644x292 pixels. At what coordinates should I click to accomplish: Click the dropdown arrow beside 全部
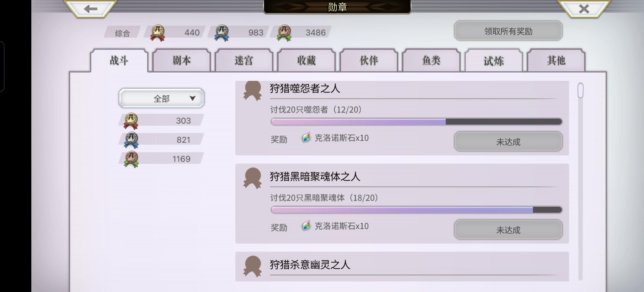click(192, 98)
